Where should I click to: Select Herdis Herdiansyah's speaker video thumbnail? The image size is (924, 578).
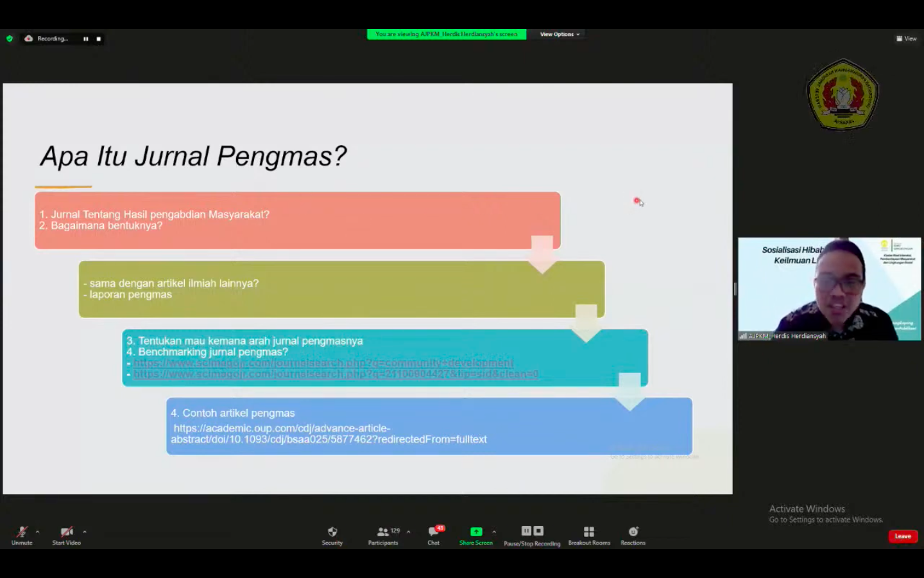[x=829, y=289]
